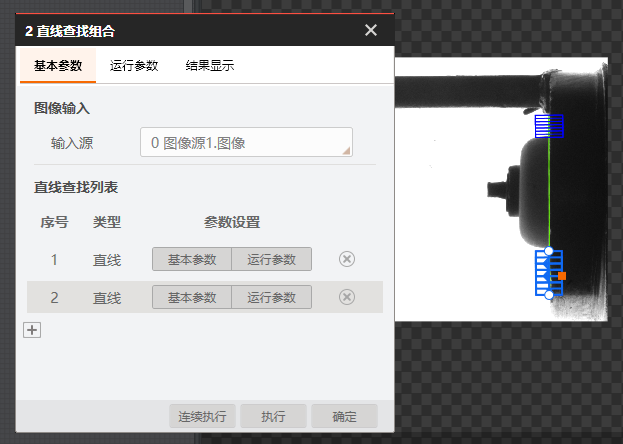Viewport: 623px width, 444px height.
Task: Switch to the 运行参数 tab
Action: 134,66
